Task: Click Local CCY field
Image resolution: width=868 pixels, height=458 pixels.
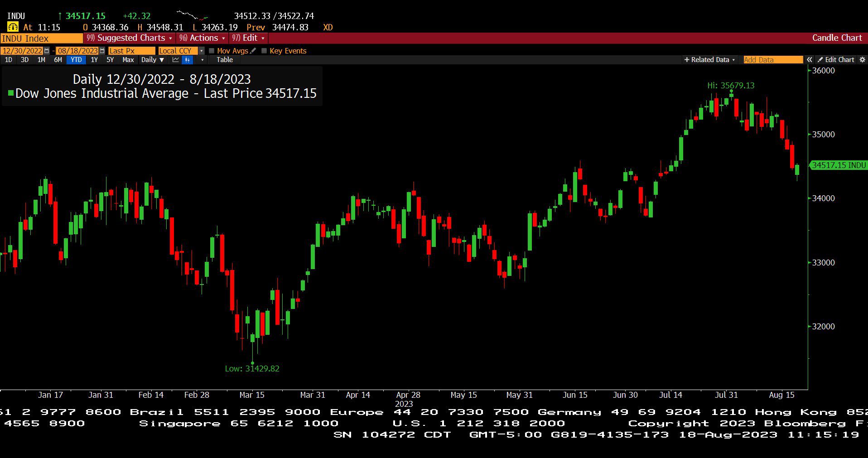Action: (x=178, y=51)
